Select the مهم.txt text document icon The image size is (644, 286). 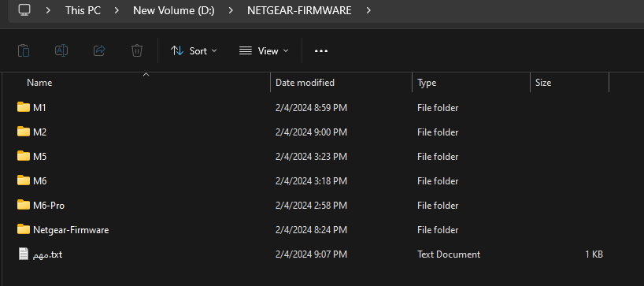24,254
